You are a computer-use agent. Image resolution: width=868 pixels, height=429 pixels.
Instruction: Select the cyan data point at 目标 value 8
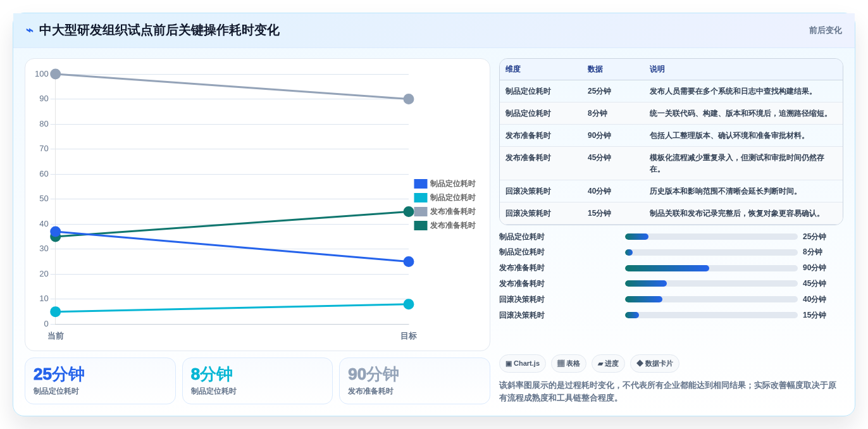[409, 304]
